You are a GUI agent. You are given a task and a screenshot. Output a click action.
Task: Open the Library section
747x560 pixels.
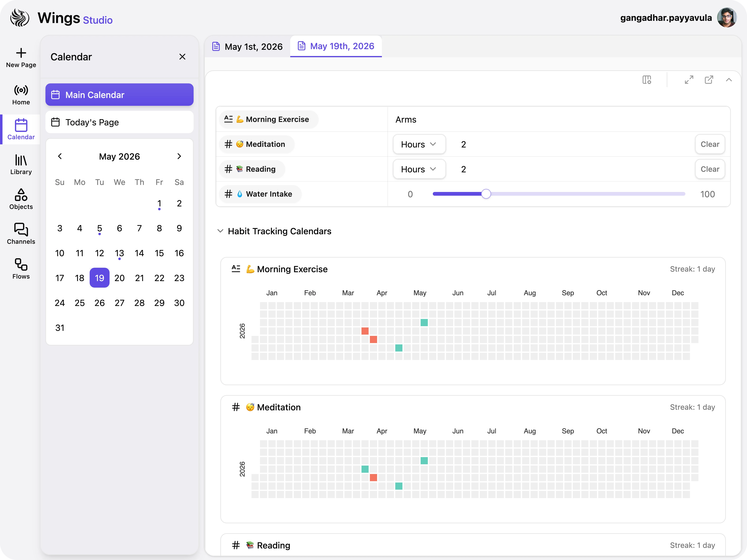click(21, 164)
